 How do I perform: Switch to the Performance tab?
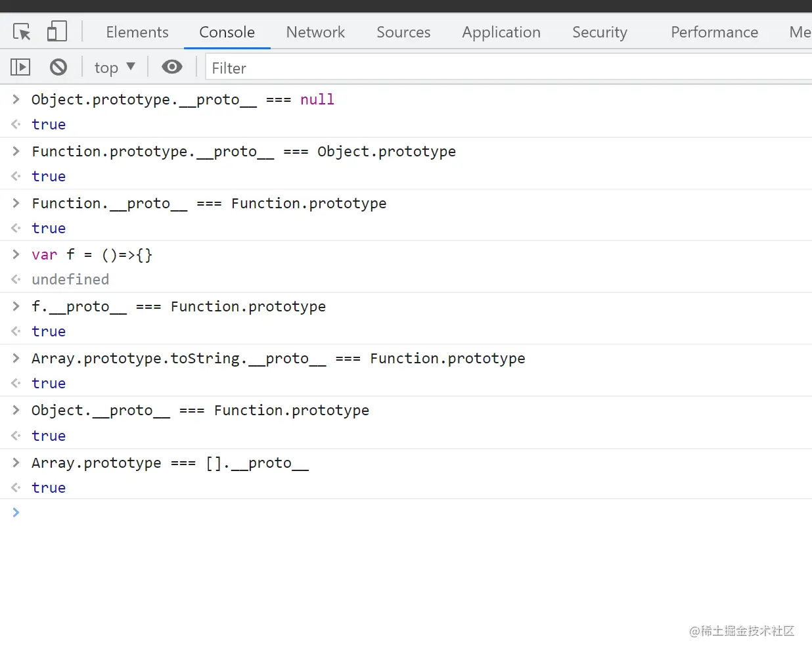point(714,32)
